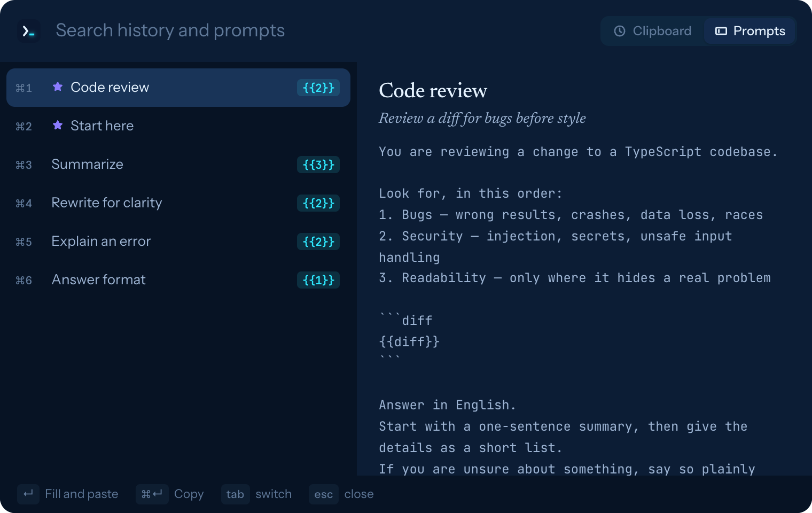The height and width of the screenshot is (513, 812).
Task: Click the terminal prompt app icon
Action: pos(29,31)
